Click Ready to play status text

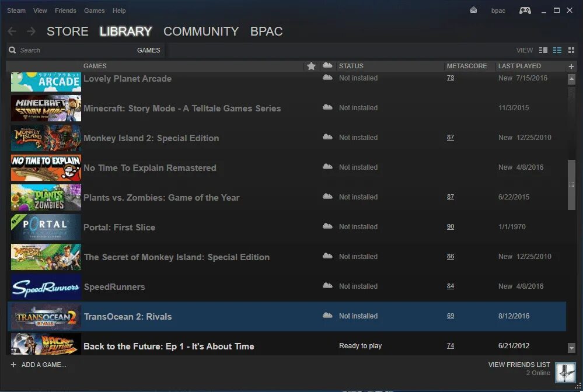tap(360, 345)
